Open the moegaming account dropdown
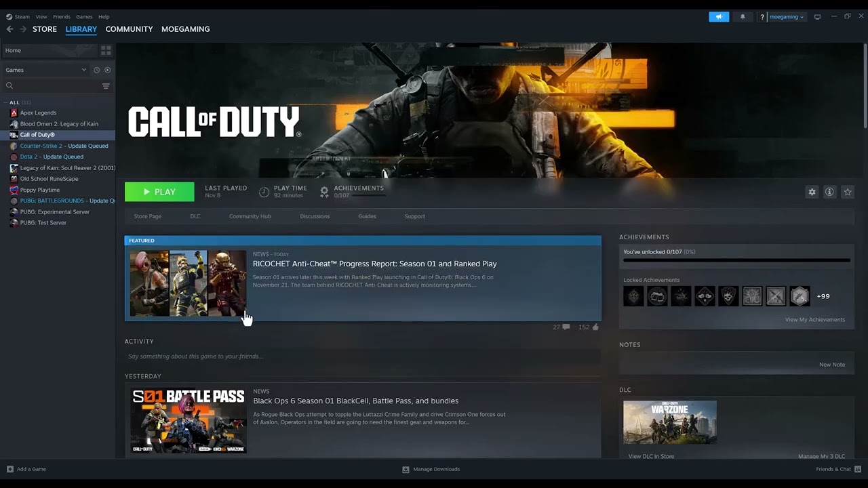 tap(787, 17)
